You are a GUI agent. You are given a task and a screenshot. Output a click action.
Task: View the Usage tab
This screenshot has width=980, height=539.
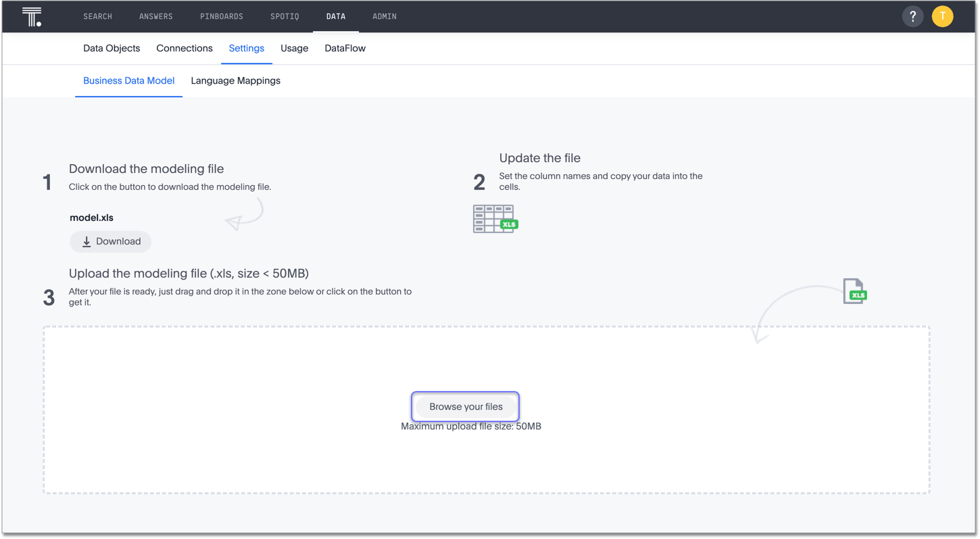[295, 49]
